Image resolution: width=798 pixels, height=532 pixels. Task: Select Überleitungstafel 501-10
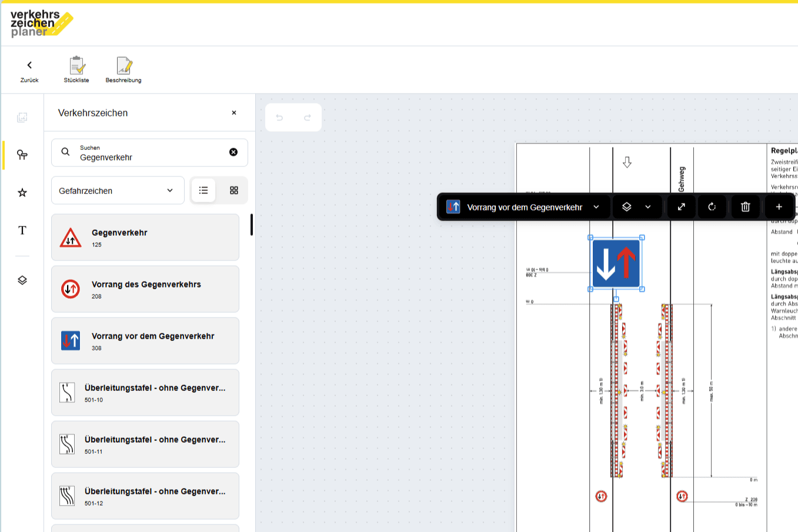tap(145, 393)
